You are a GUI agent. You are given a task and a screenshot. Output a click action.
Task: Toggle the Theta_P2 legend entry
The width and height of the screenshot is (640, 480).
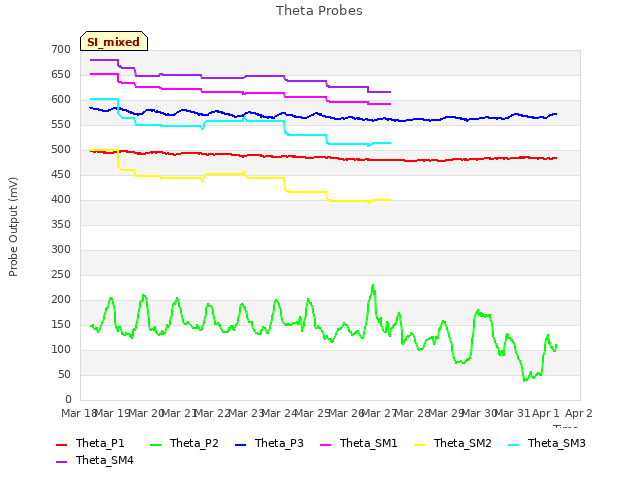point(184,443)
